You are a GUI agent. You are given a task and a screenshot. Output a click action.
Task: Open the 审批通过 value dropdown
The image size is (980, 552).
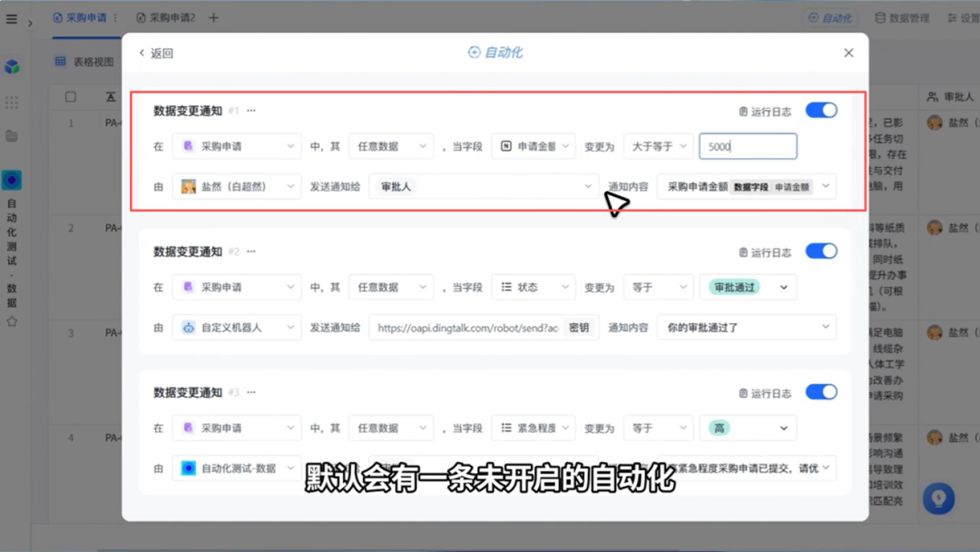coord(748,287)
